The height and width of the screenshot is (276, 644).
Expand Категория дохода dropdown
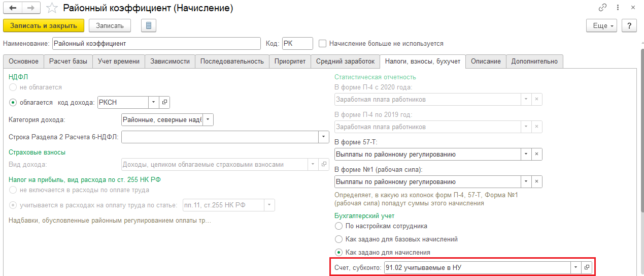pos(208,120)
